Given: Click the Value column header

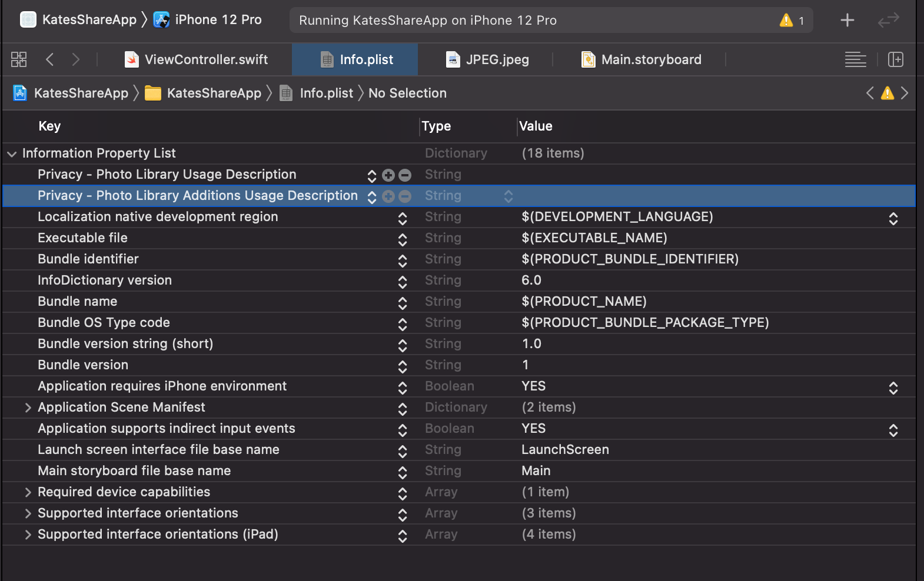Looking at the screenshot, I should pos(536,126).
